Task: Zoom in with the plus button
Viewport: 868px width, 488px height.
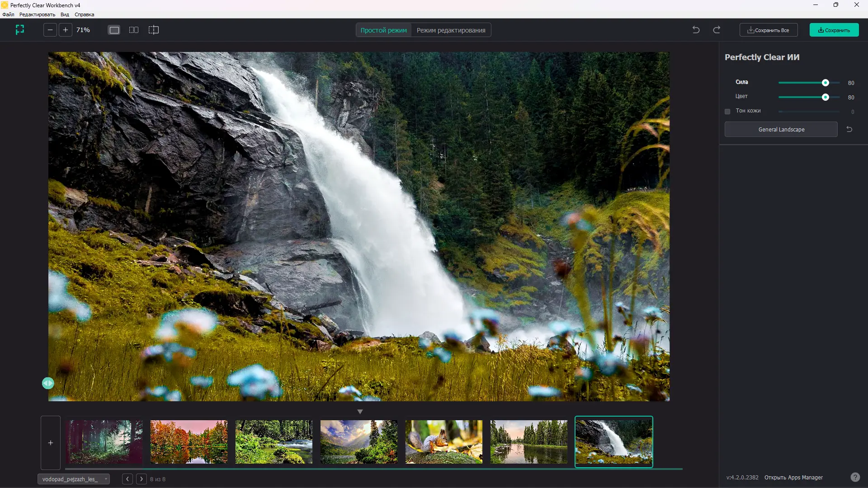Action: [66, 30]
